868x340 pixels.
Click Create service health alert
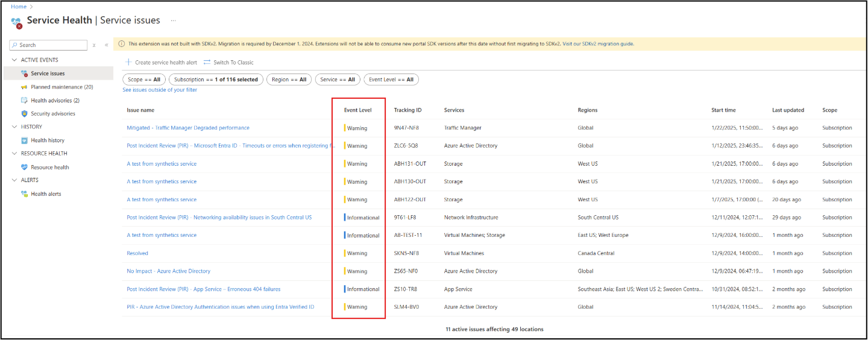point(161,62)
